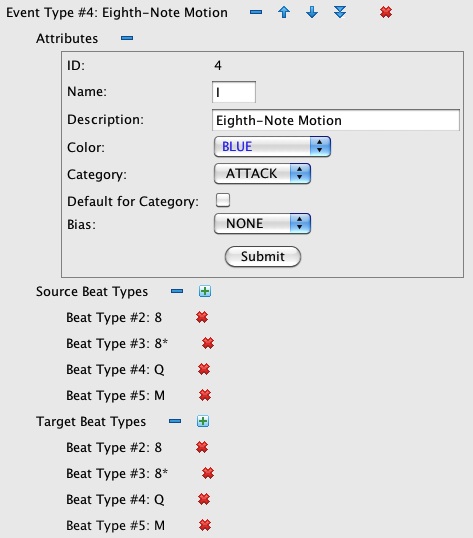Collapse the Target Beat Types list
Screen dimensions: 473x538
coord(175,421)
